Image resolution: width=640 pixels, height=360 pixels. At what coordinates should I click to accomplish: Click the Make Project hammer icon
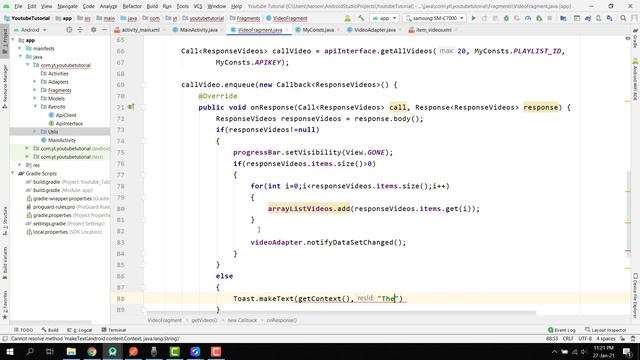tap(361, 18)
